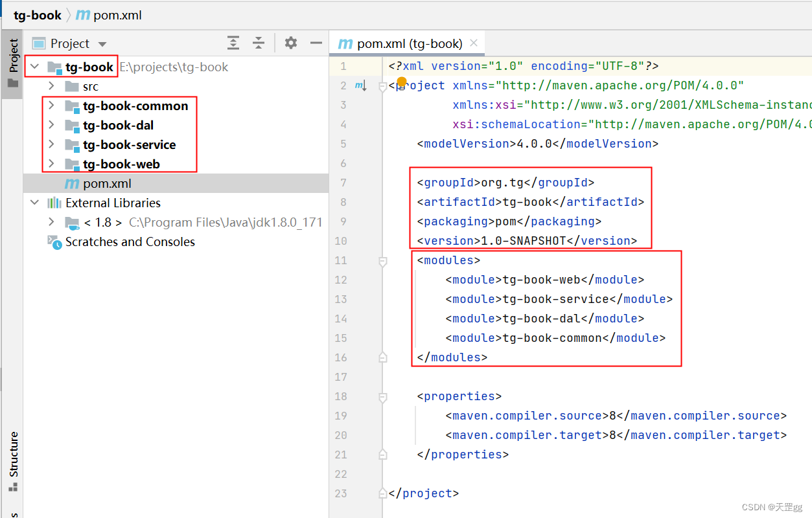
Task: Collapse the External Libraries node
Action: [34, 203]
